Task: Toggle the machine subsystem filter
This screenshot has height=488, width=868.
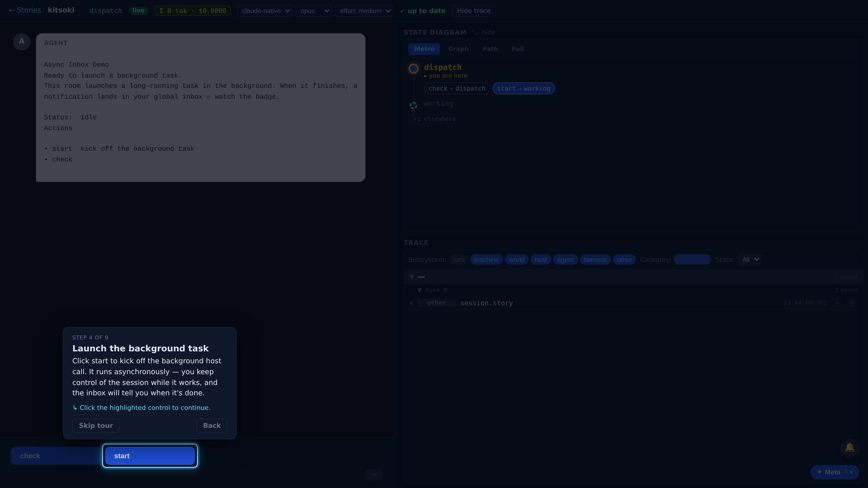Action: pyautogui.click(x=486, y=260)
